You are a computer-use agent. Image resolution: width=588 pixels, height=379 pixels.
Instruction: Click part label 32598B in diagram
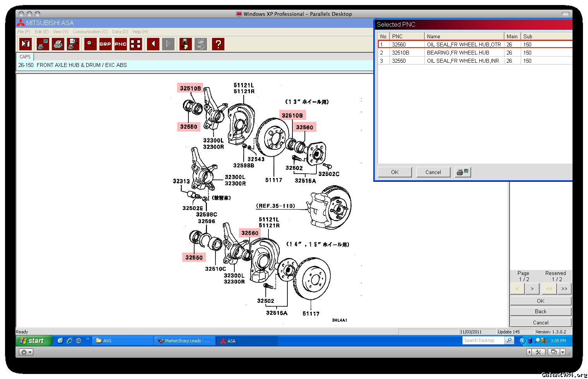click(x=244, y=166)
